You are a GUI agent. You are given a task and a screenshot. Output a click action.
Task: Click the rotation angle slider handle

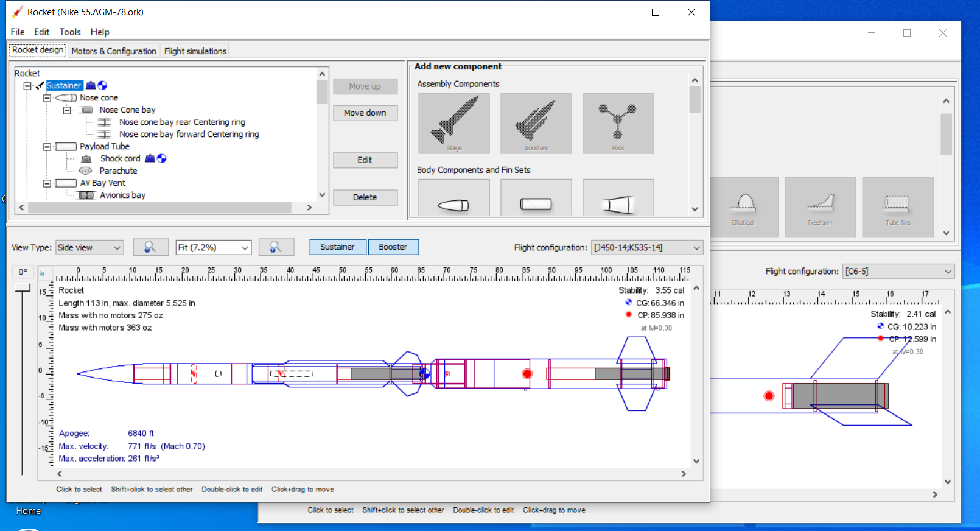pyautogui.click(x=23, y=287)
